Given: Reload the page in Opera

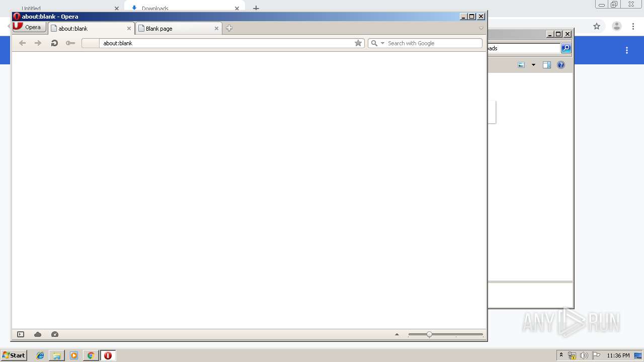Looking at the screenshot, I should pyautogui.click(x=54, y=43).
